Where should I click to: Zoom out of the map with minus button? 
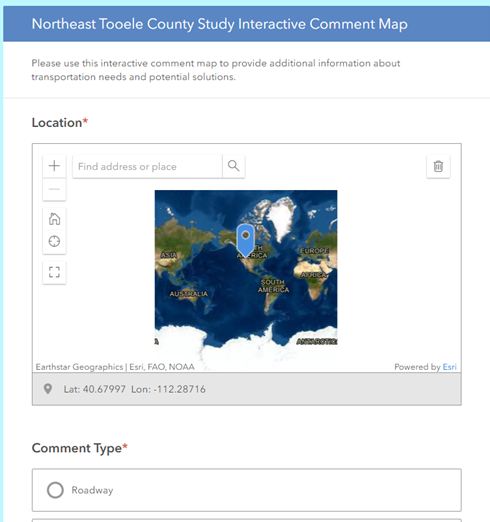click(54, 189)
